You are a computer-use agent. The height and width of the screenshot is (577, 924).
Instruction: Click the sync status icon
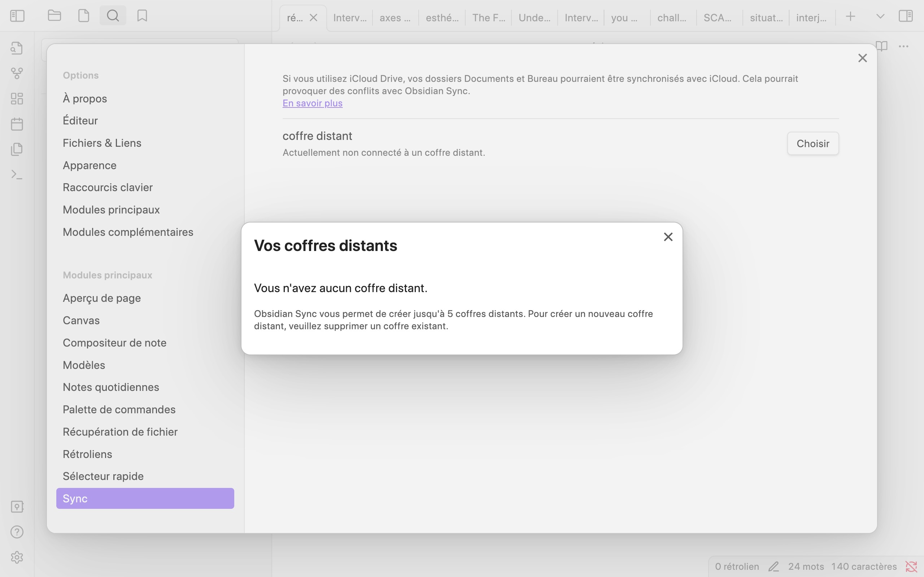pyautogui.click(x=911, y=566)
